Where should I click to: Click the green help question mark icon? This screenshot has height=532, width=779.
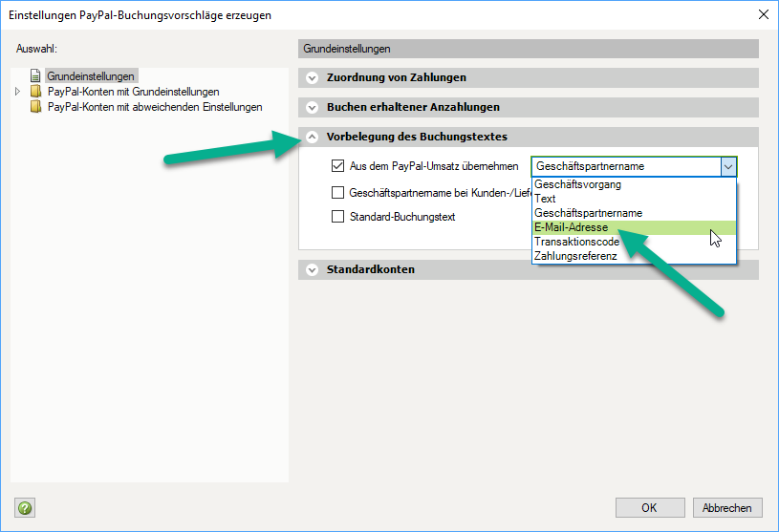coord(25,508)
